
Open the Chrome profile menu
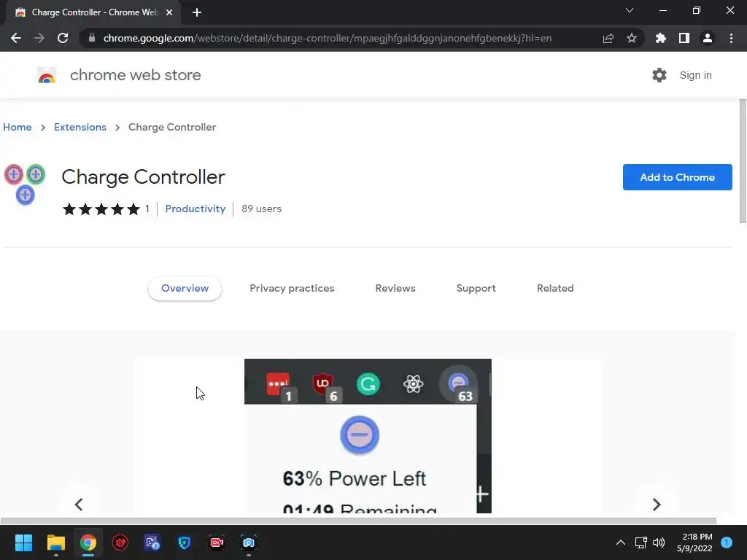click(708, 38)
